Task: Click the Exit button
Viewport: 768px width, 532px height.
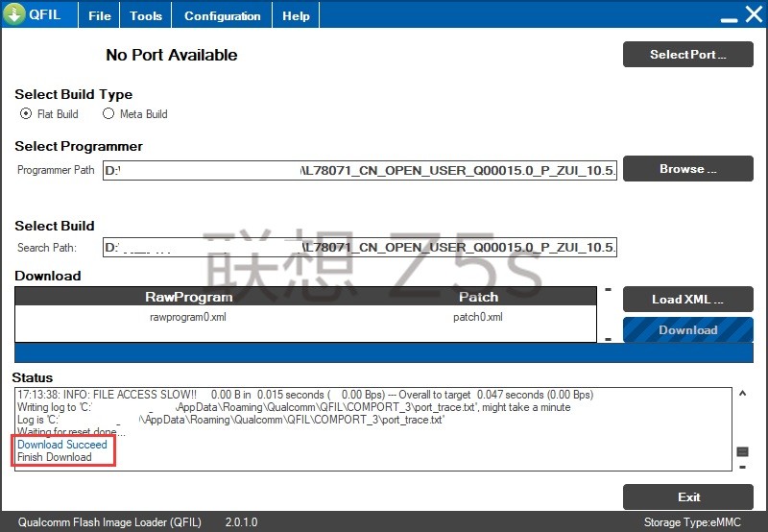Action: pyautogui.click(x=687, y=497)
